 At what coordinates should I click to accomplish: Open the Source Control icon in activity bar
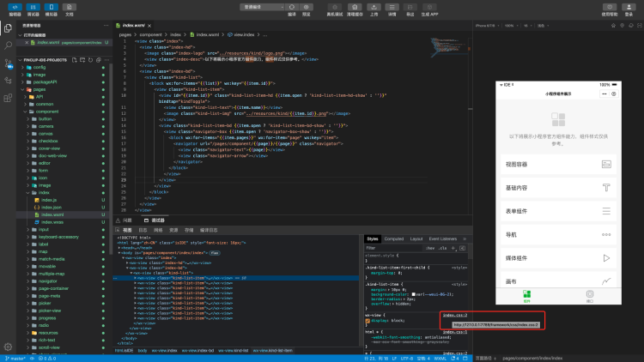(x=8, y=63)
